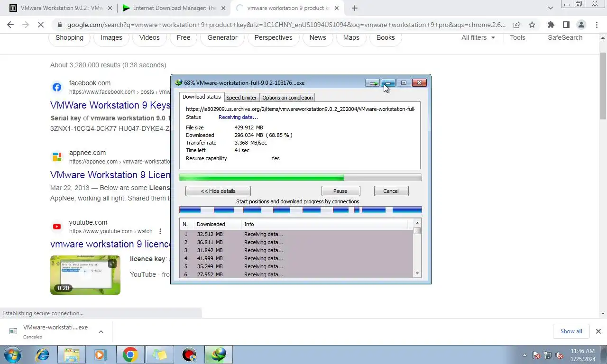
Task: Cancel the VMware download
Action: tap(391, 191)
